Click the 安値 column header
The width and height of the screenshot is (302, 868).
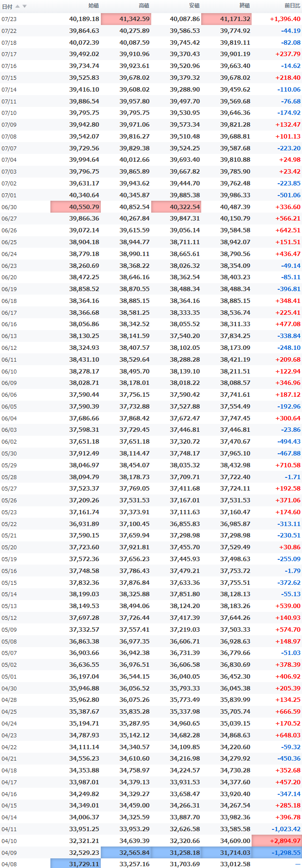point(195,6)
